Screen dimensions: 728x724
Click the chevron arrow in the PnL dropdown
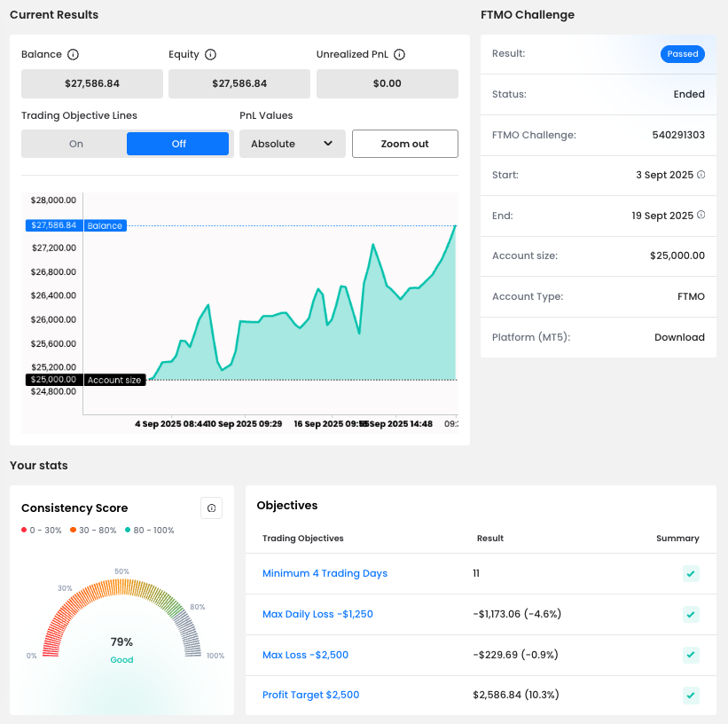point(328,144)
